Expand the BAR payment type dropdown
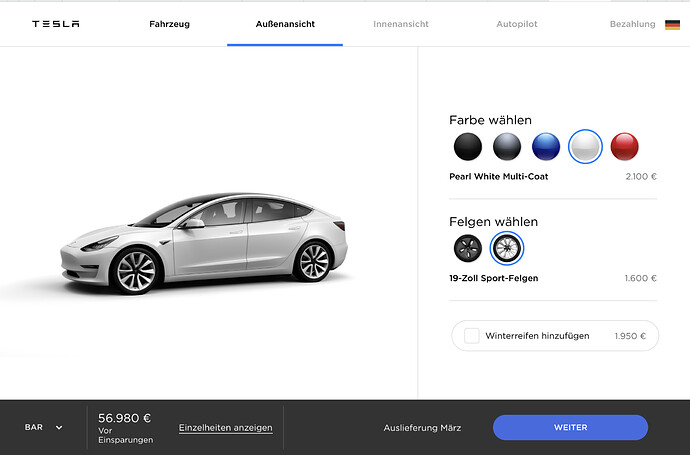 [44, 427]
